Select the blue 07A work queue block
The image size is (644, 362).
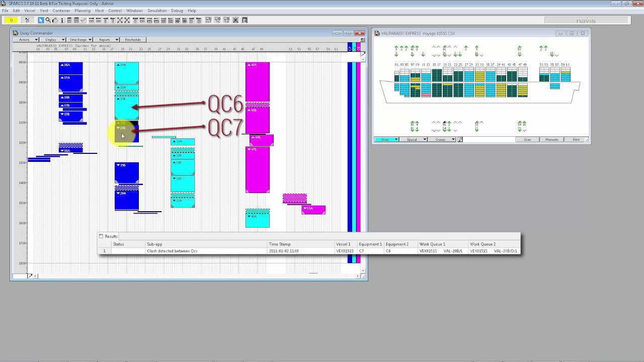pos(70,83)
